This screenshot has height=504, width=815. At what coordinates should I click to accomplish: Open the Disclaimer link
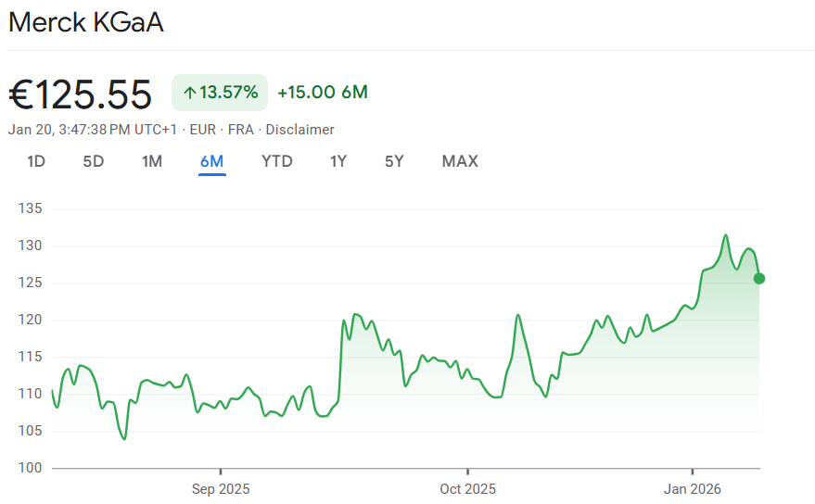click(301, 130)
